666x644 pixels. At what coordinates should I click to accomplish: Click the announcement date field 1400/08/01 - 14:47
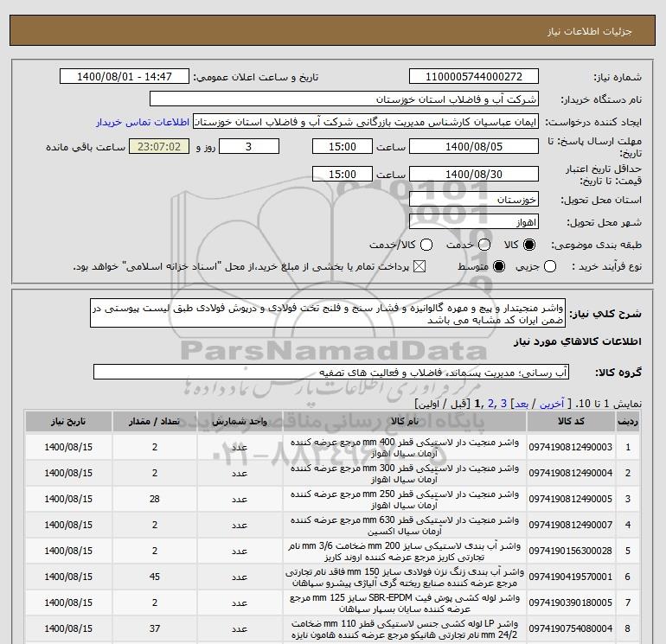point(124,76)
